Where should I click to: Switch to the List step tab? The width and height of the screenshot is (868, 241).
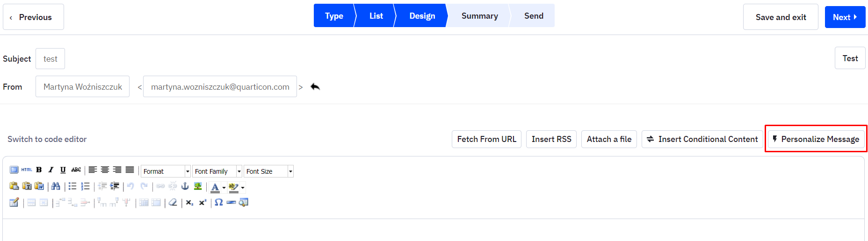[x=376, y=16]
